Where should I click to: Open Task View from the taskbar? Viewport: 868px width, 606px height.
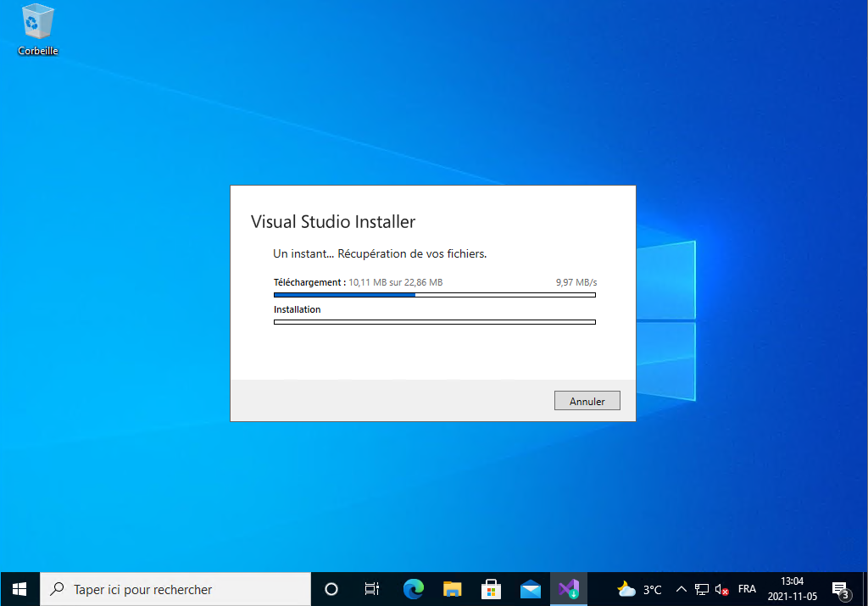[x=372, y=589]
